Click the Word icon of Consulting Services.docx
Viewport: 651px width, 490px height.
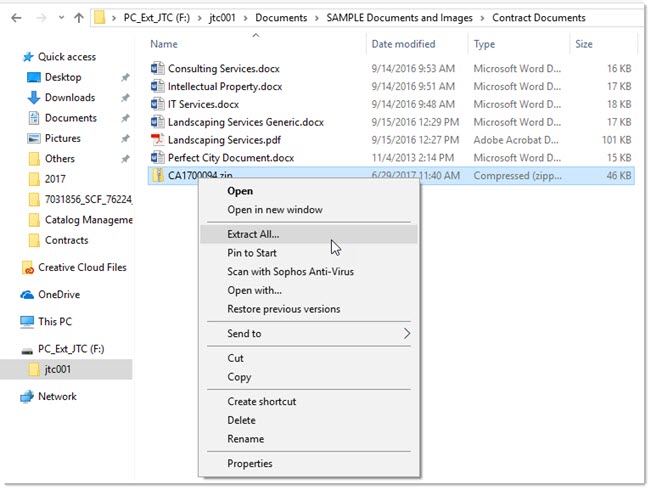click(157, 68)
